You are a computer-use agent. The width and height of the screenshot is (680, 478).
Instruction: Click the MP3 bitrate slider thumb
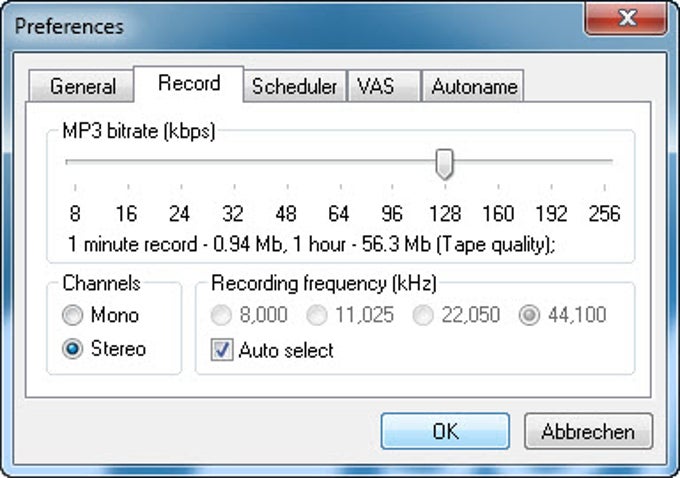click(445, 164)
